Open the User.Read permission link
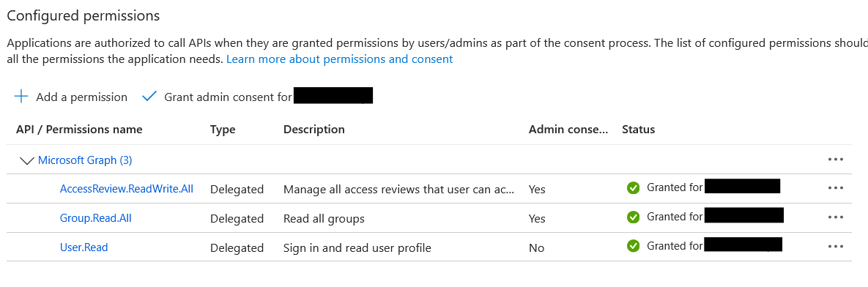 tap(84, 247)
